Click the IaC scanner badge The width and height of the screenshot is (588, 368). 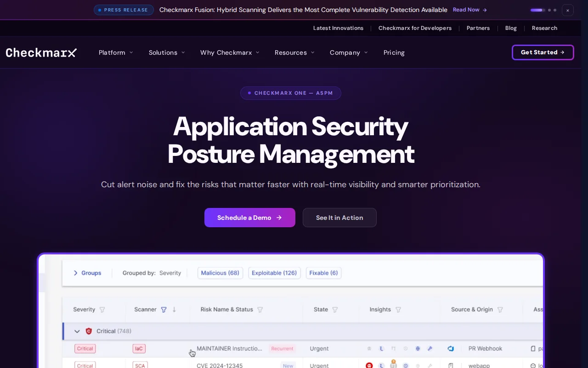coord(139,349)
